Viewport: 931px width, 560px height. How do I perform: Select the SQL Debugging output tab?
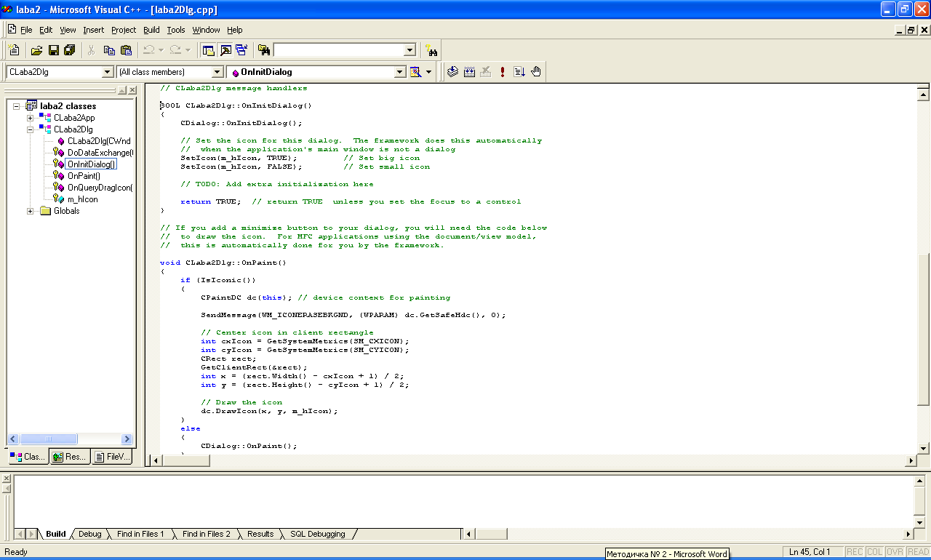[x=318, y=534]
